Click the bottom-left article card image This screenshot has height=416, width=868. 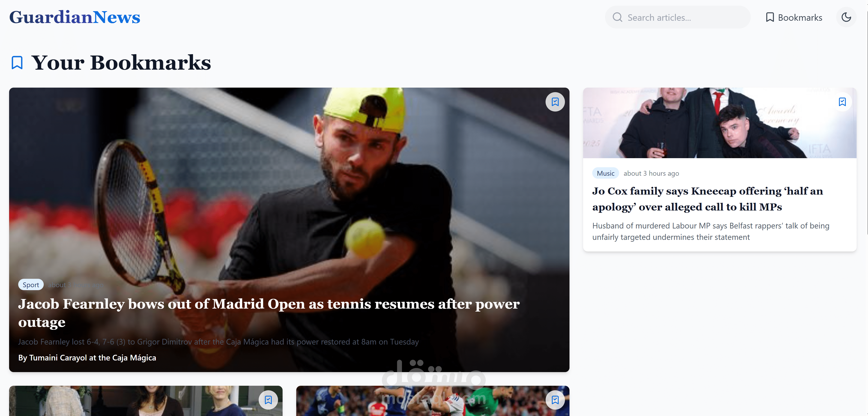click(146, 401)
